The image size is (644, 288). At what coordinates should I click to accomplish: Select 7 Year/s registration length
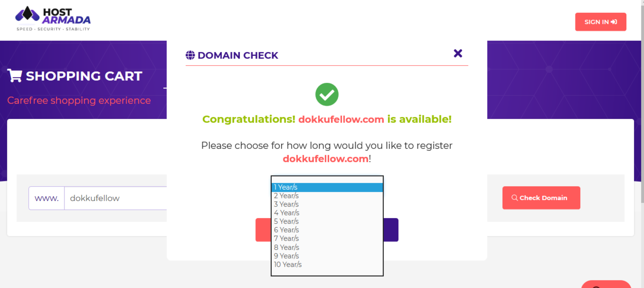tap(326, 238)
